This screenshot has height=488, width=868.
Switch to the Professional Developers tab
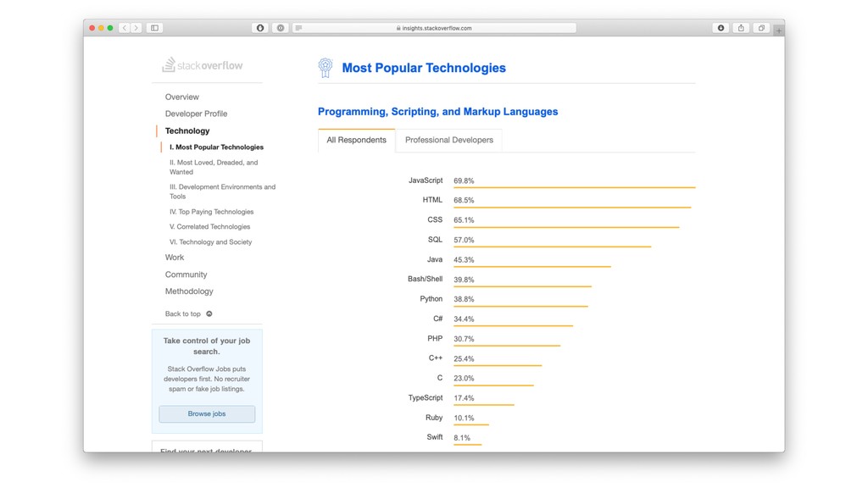[449, 140]
